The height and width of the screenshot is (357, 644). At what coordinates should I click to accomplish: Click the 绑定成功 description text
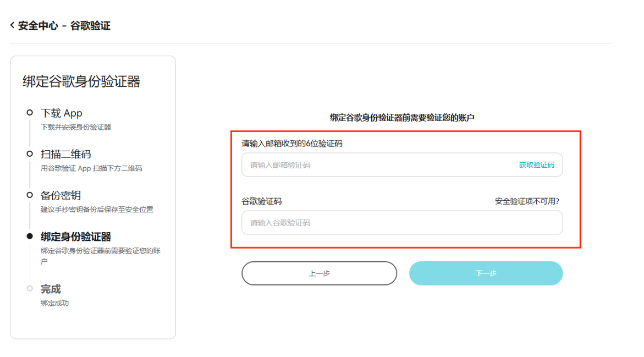click(x=54, y=303)
